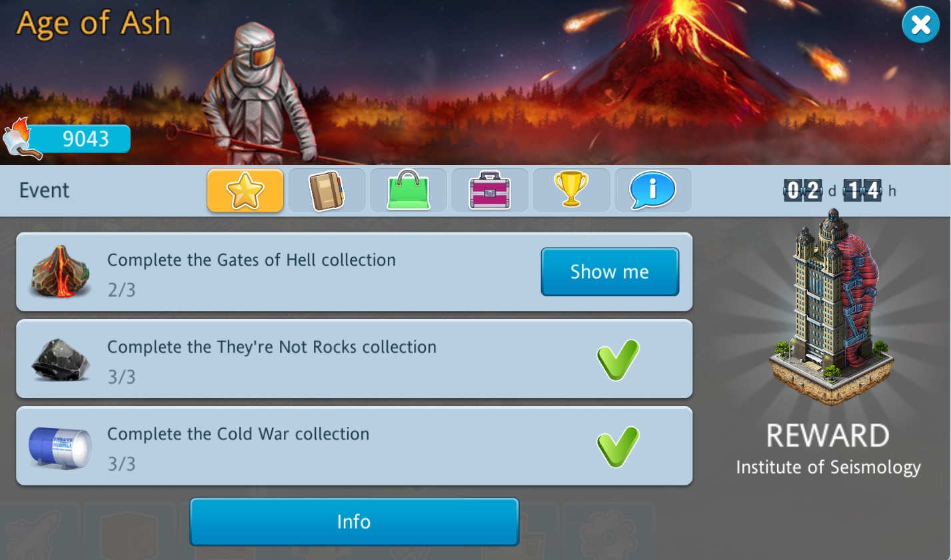Tap the black obsidian rock icon
The width and height of the screenshot is (951, 560).
coord(61,360)
